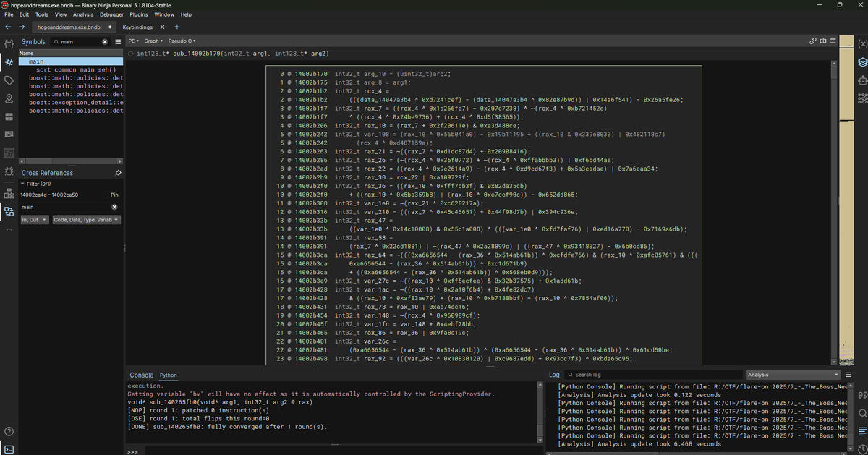Clear the cross references main filter
The image size is (868, 455).
point(114,208)
